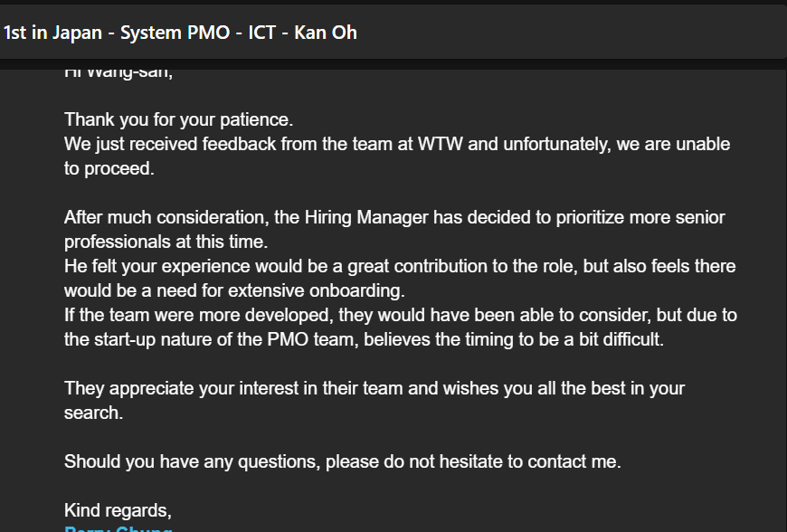787x532 pixels.
Task: Click the "He felt your experience" sentence start
Action: (x=156, y=266)
